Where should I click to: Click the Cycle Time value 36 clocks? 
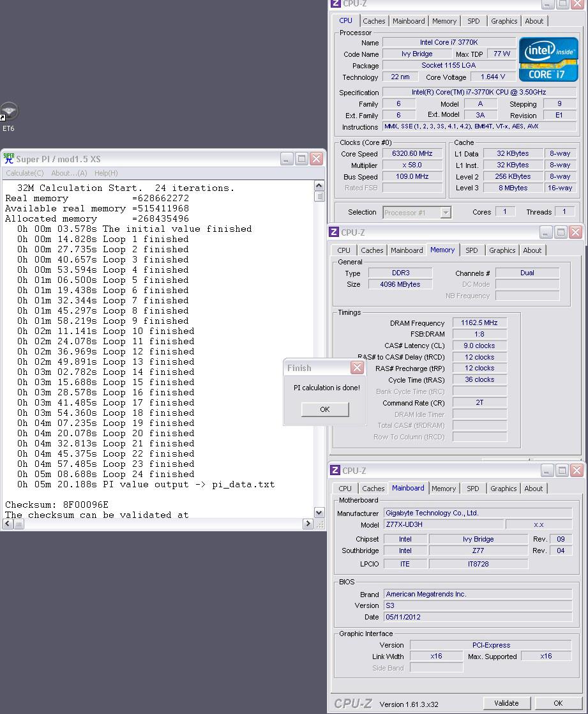coord(479,380)
